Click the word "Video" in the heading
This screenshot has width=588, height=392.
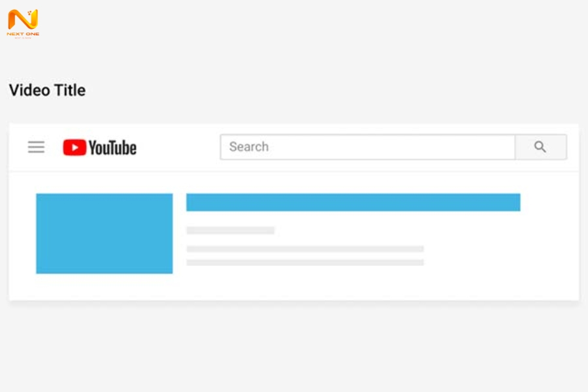coord(29,90)
